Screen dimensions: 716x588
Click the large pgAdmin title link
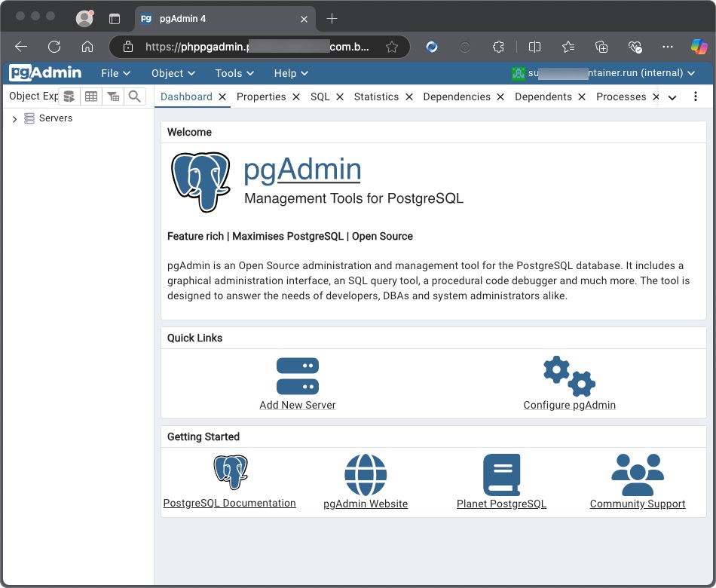302,170
